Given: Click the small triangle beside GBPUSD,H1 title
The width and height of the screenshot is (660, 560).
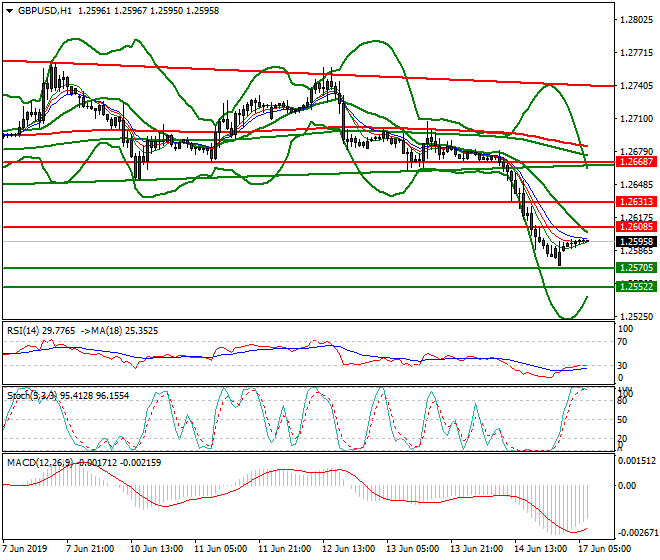Looking at the screenshot, I should point(6,10).
